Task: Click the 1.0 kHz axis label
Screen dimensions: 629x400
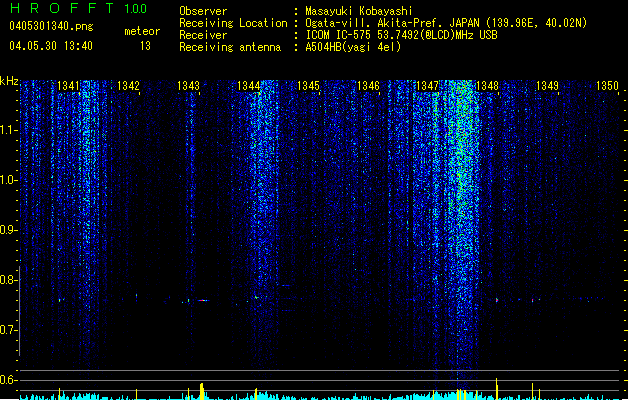Action: coord(8,180)
